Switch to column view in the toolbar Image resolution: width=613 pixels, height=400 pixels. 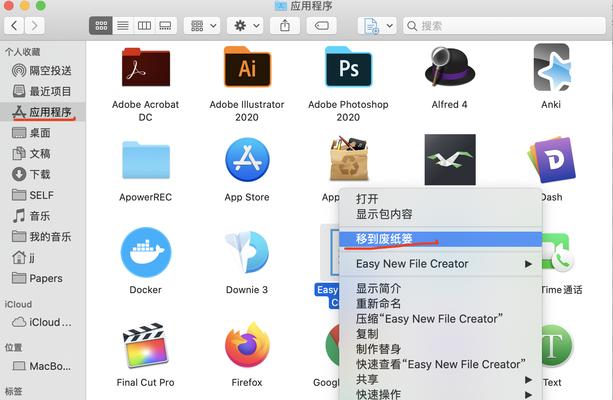click(x=144, y=26)
